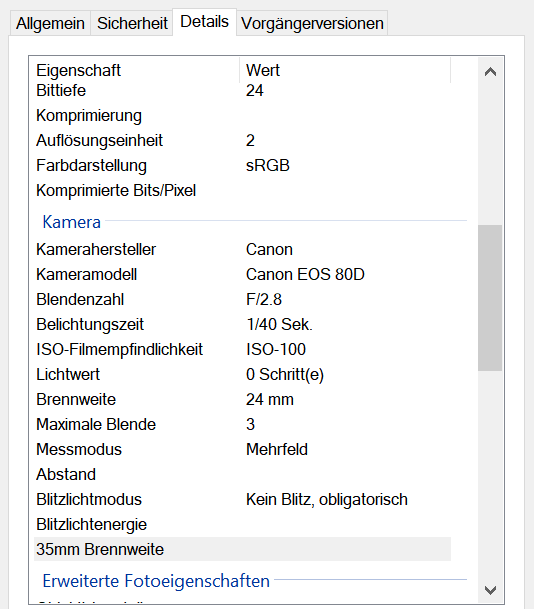Click the Maximale Blende value 3
This screenshot has height=609, width=534.
[x=250, y=424]
